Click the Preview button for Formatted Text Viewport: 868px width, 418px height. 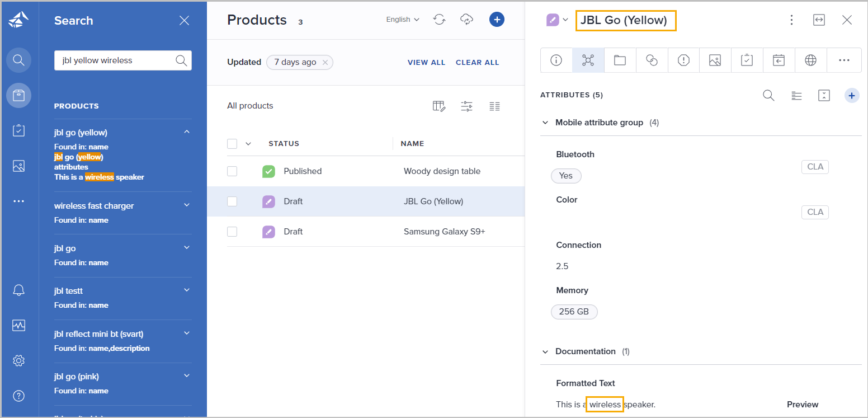point(803,404)
